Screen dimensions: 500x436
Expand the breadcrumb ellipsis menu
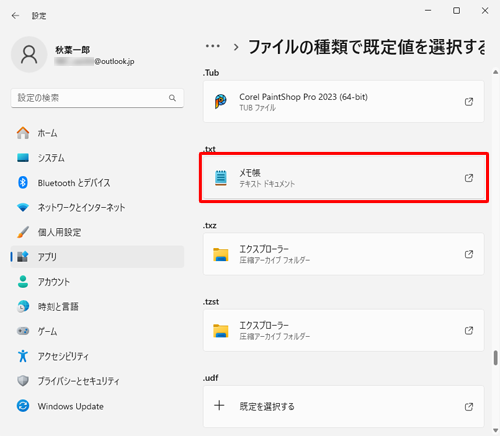(x=213, y=46)
